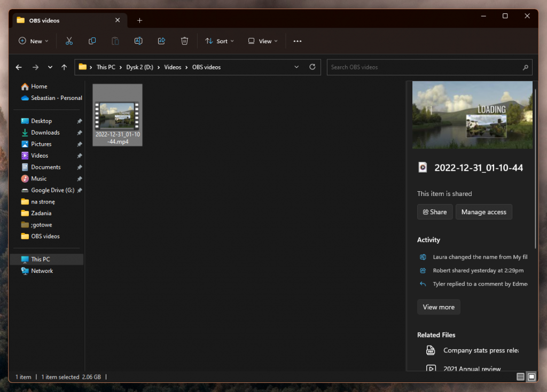547x392 pixels.
Task: Click the Paste icon
Action: 115,41
